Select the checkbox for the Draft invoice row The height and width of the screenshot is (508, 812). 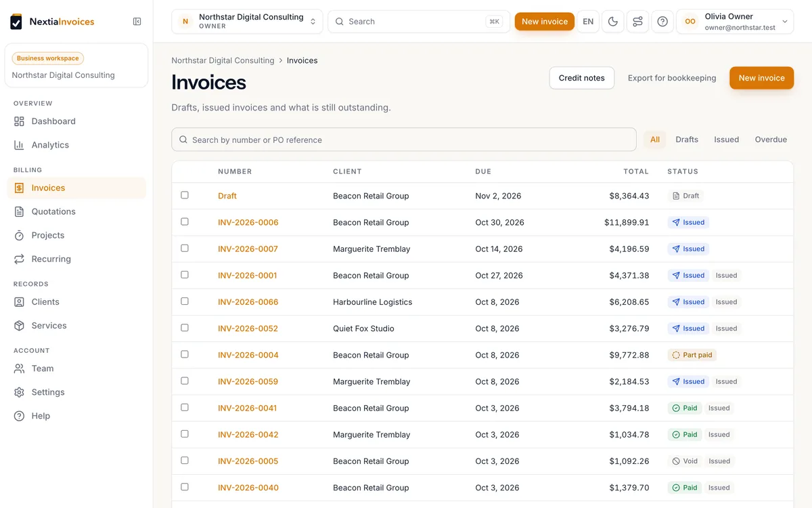coord(185,195)
